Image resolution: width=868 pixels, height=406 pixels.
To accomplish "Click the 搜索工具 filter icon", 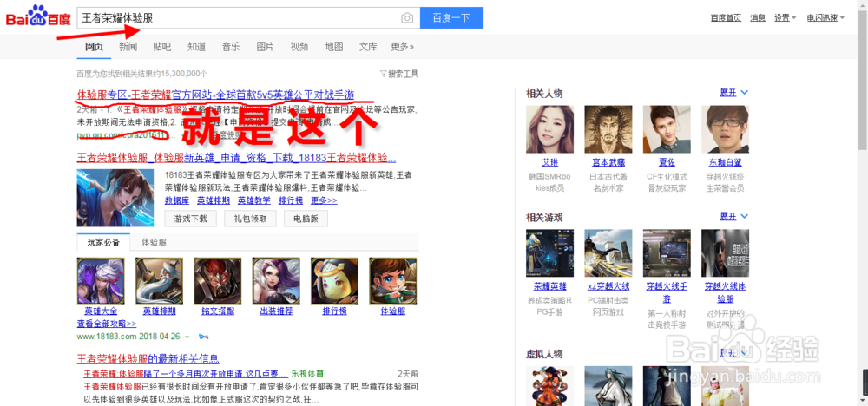I will coord(383,74).
